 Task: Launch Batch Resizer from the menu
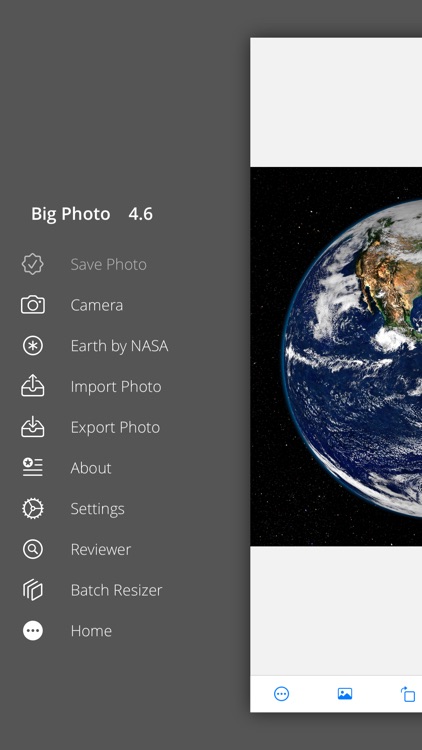[116, 590]
